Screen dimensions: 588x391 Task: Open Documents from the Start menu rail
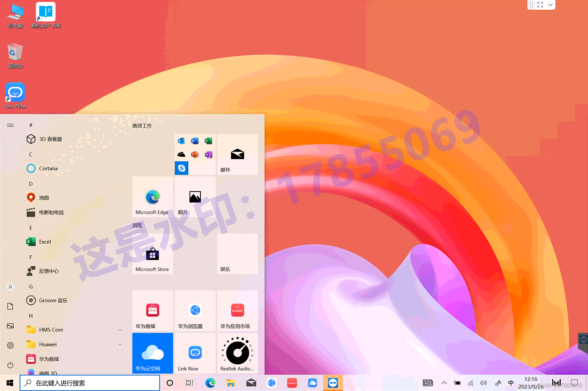point(10,306)
